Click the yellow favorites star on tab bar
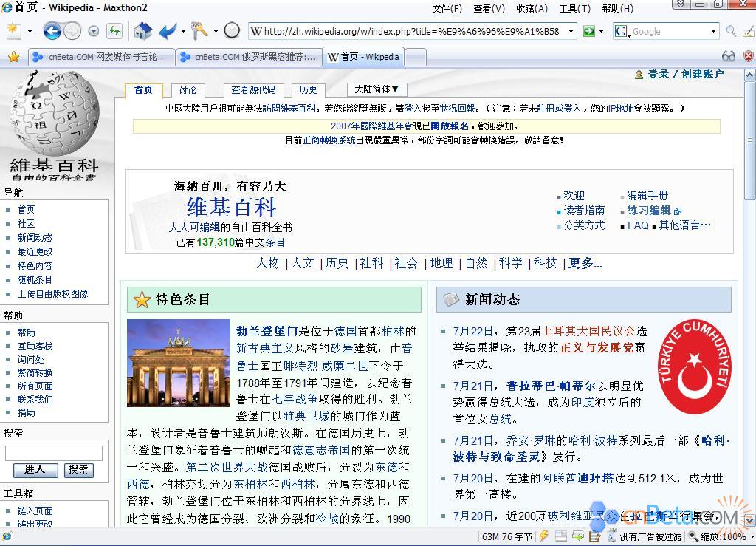Image resolution: width=756 pixels, height=546 pixels. pyautogui.click(x=14, y=57)
